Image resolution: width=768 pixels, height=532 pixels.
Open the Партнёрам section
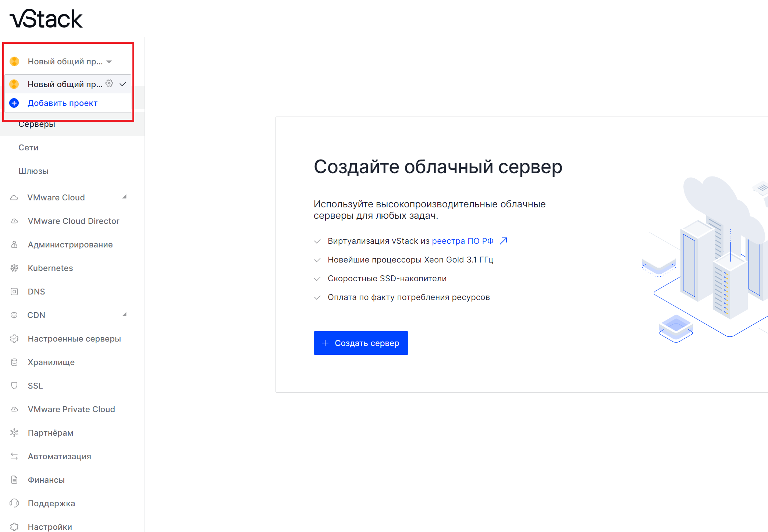click(50, 433)
